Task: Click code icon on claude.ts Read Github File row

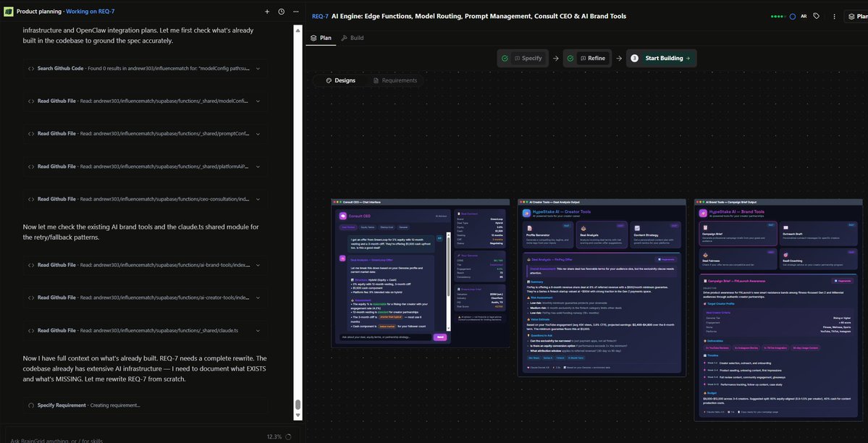Action: pos(31,331)
